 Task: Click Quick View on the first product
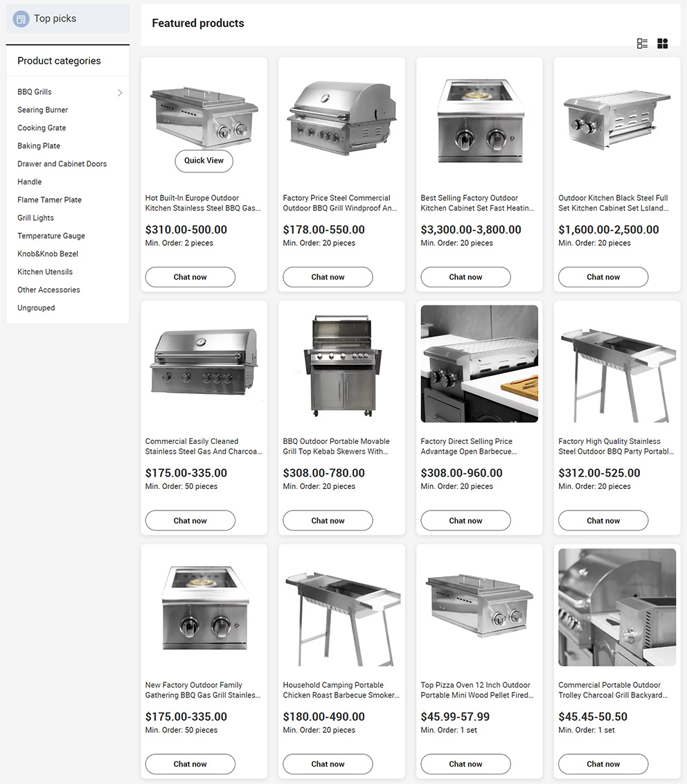click(204, 161)
